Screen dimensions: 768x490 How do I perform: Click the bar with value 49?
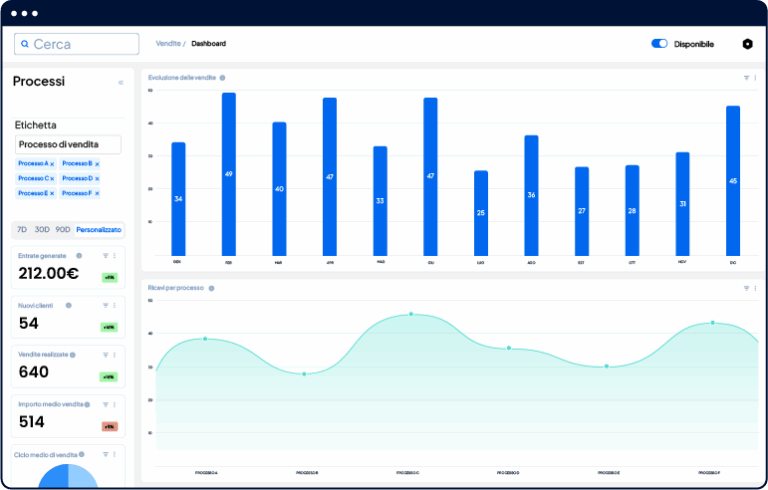point(229,174)
